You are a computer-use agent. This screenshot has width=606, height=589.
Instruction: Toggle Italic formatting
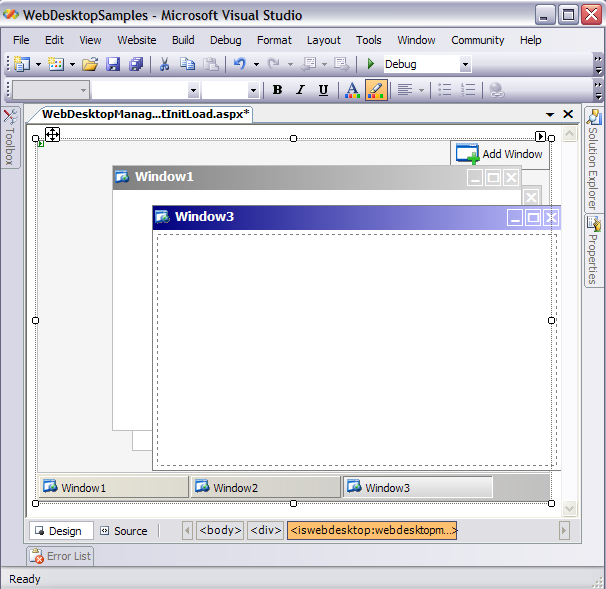300,90
